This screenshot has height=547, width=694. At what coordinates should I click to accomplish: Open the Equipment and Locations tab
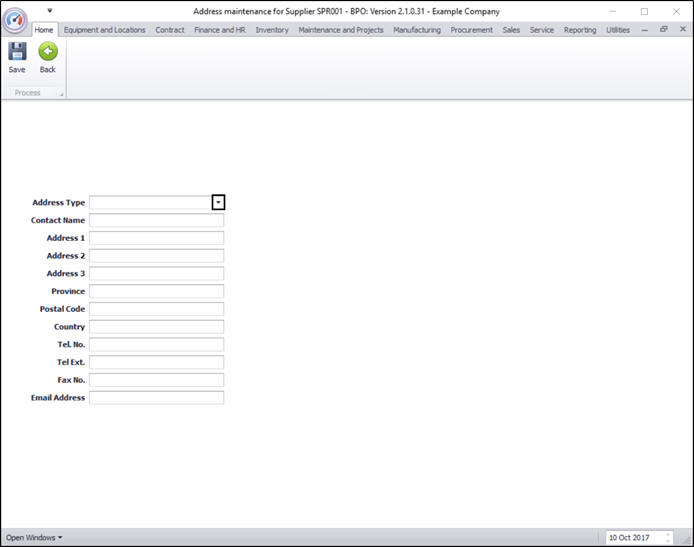coord(104,30)
